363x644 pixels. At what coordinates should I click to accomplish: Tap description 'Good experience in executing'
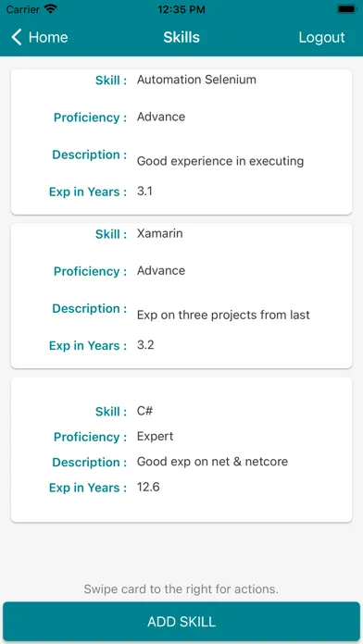[x=220, y=161]
